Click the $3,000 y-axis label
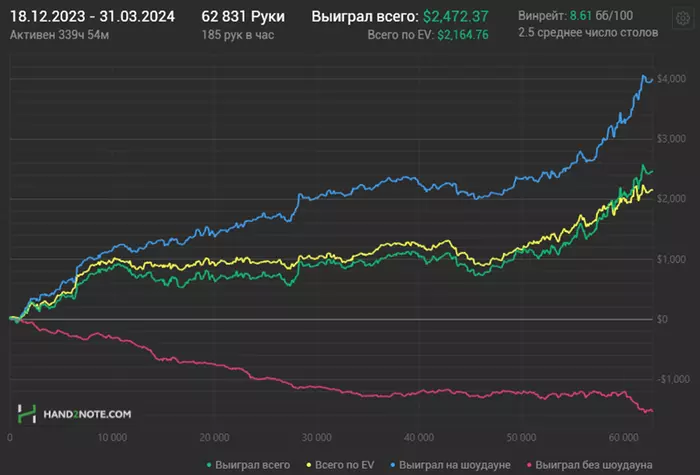 (x=671, y=139)
